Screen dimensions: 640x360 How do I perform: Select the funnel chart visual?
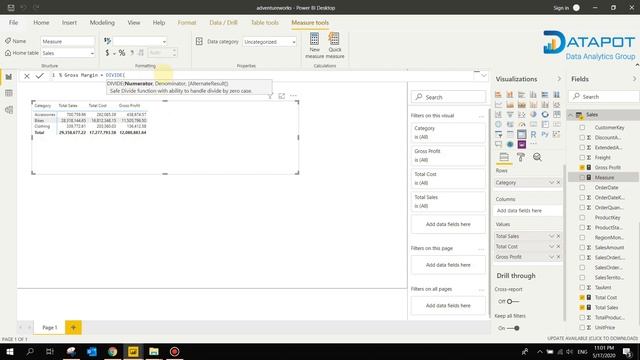point(510,114)
